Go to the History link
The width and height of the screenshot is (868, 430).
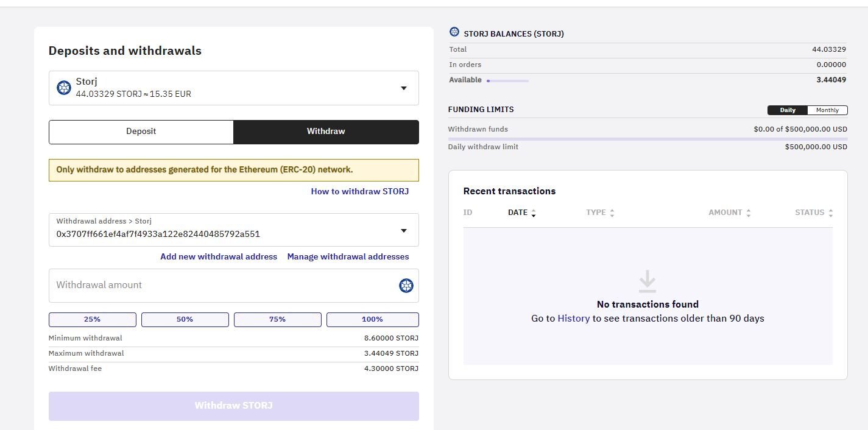click(x=574, y=319)
